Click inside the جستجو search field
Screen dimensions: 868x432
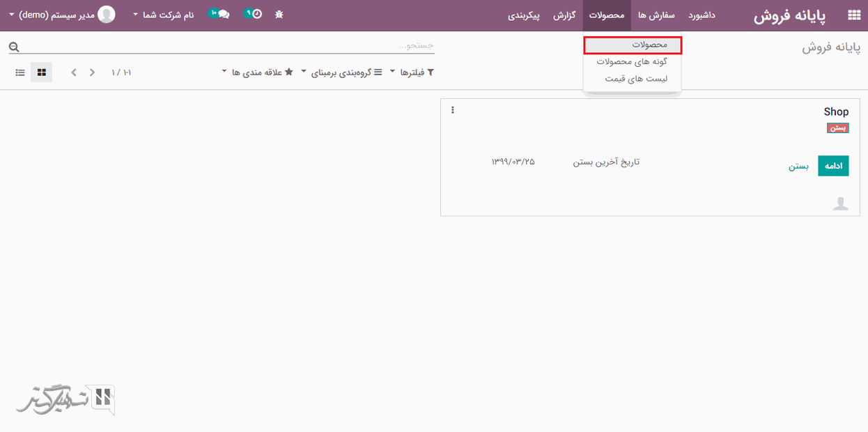point(348,45)
